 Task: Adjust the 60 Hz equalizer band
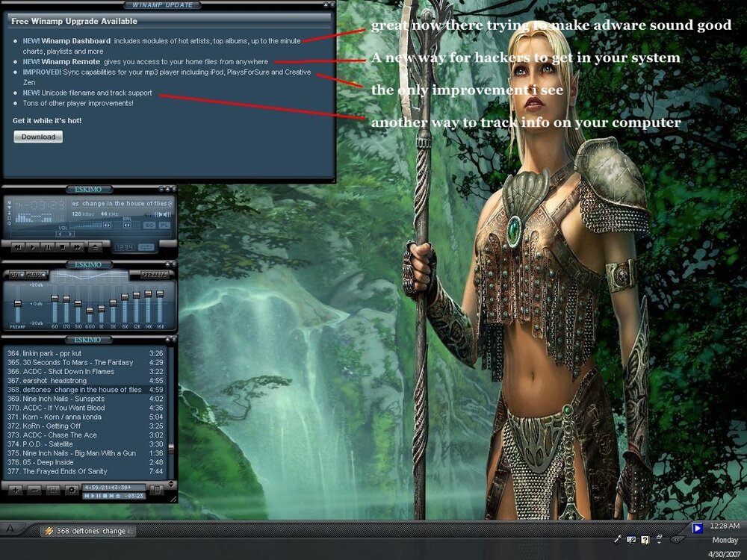click(x=55, y=299)
